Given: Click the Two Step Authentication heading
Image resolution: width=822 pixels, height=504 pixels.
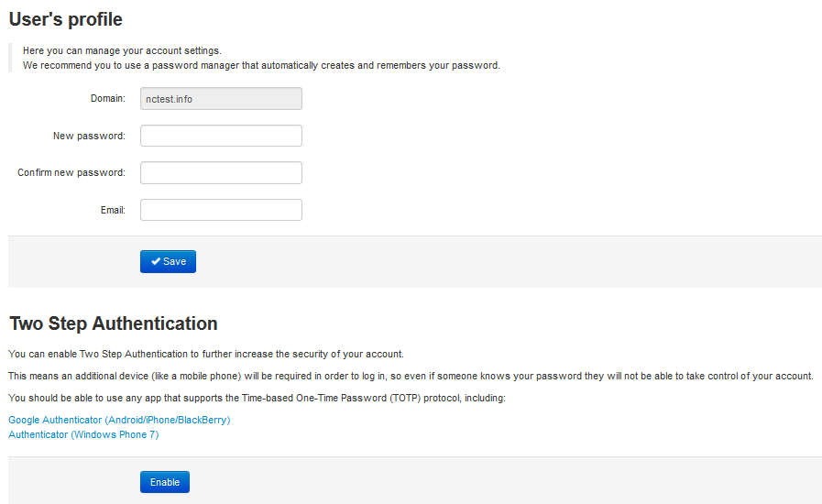Looking at the screenshot, I should (114, 323).
